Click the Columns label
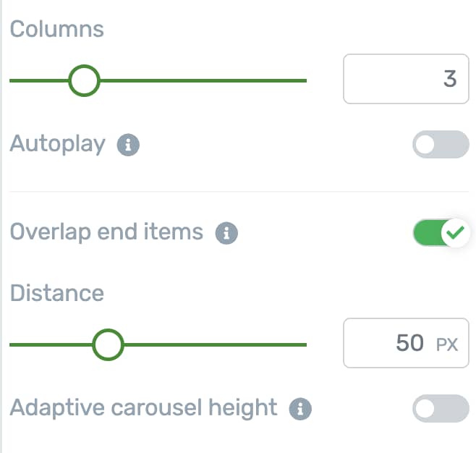This screenshot has width=476, height=453. tap(56, 29)
